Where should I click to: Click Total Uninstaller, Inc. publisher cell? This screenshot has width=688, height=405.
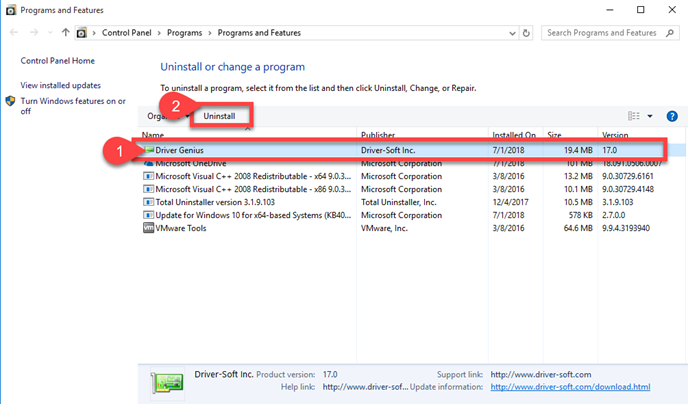pyautogui.click(x=398, y=202)
